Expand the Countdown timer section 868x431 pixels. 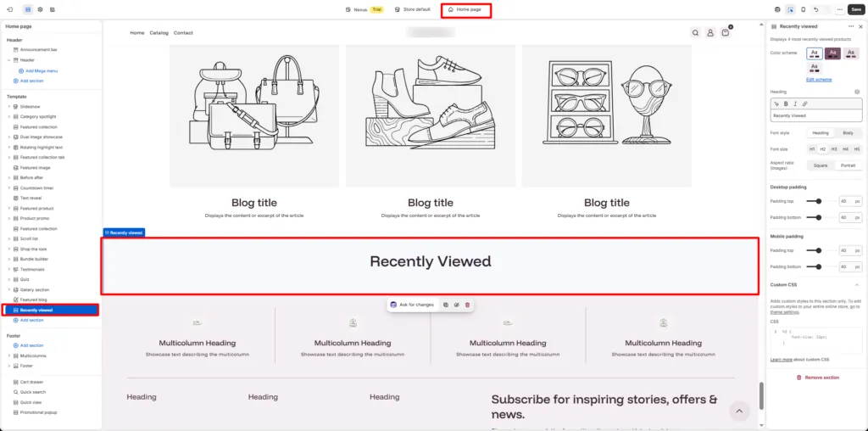8,188
